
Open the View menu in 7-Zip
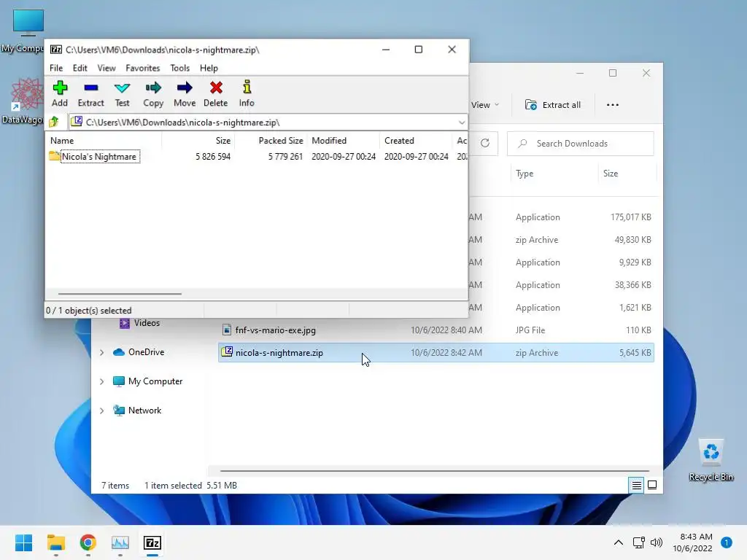[107, 68]
